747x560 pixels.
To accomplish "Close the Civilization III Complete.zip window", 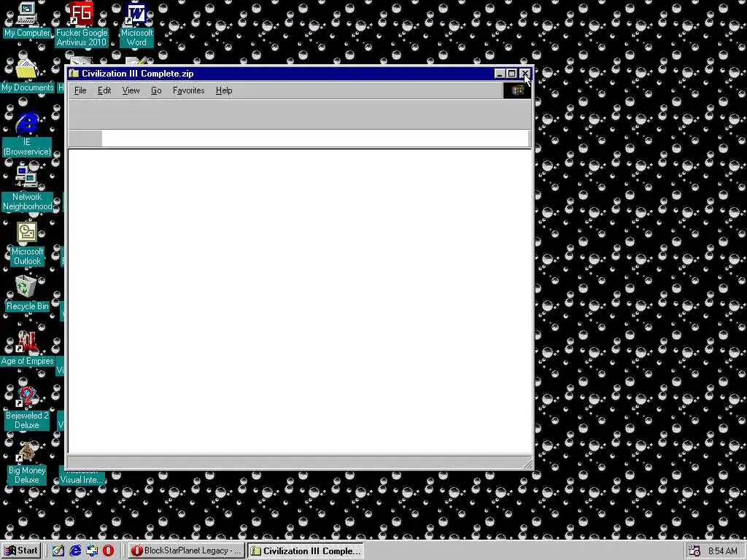I will [x=525, y=74].
